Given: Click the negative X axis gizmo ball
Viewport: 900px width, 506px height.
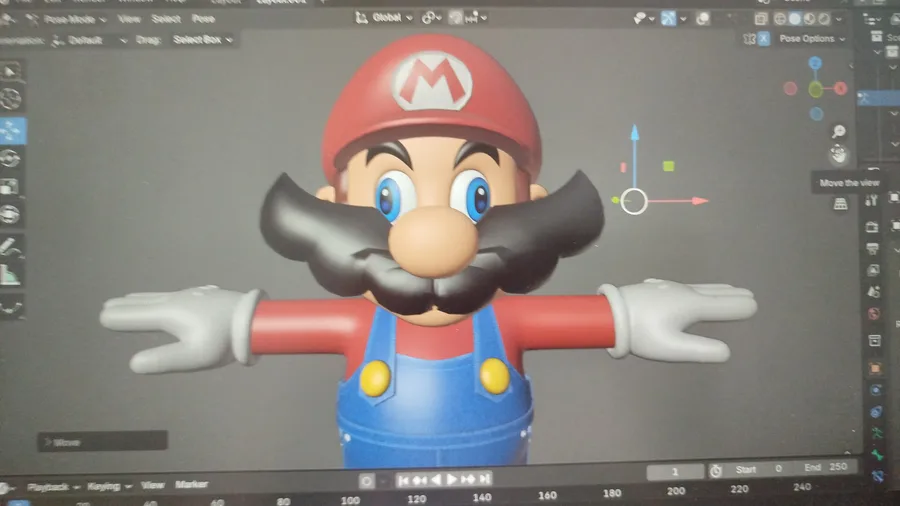Looking at the screenshot, I should coord(790,88).
